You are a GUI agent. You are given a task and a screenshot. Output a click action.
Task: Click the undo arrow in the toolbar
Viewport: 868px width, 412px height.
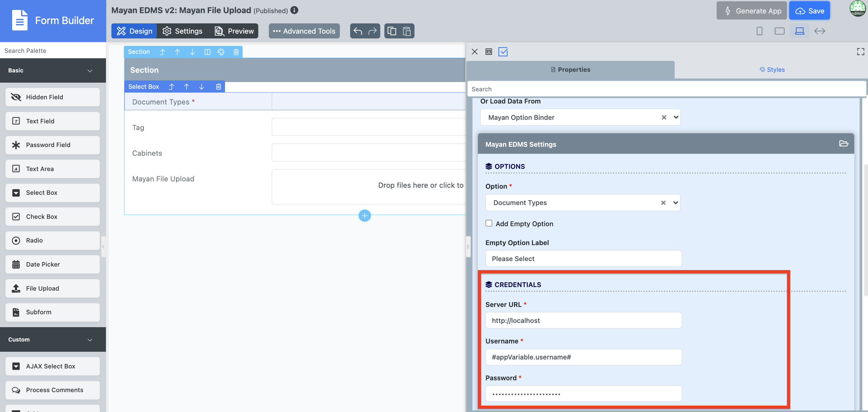pos(358,31)
